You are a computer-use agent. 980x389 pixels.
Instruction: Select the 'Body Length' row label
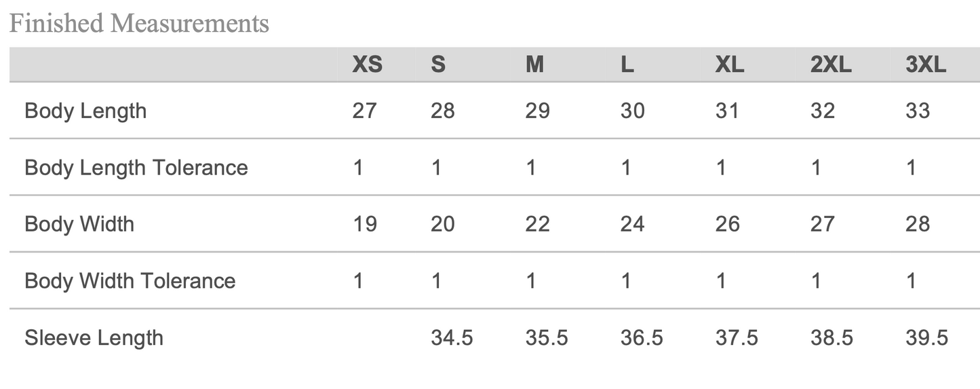[x=85, y=111]
